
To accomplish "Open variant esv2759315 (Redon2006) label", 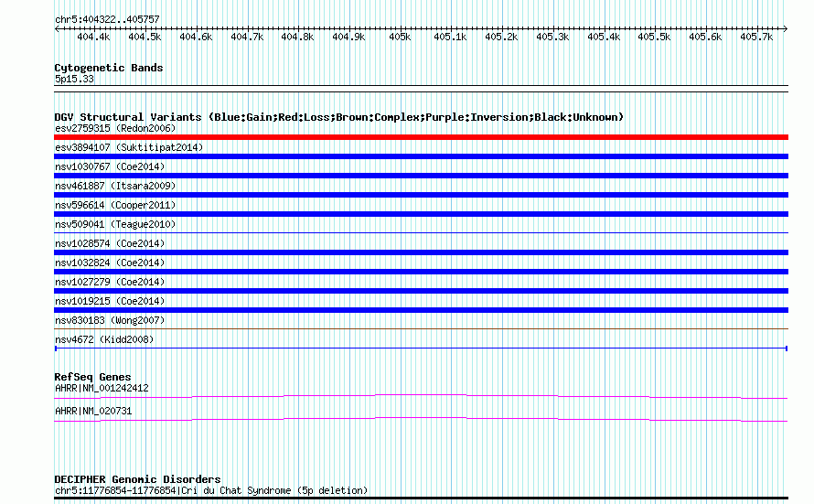I will click(x=115, y=128).
